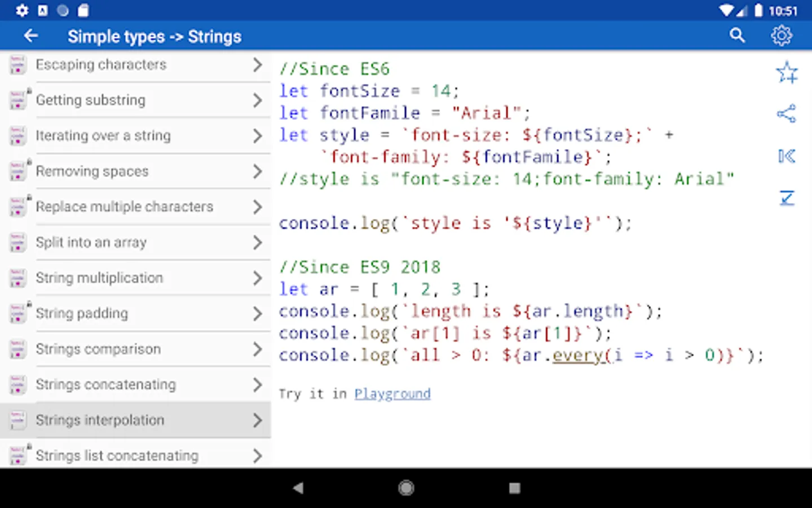
Task: Tap the back arrow in the header
Action: tap(31, 36)
